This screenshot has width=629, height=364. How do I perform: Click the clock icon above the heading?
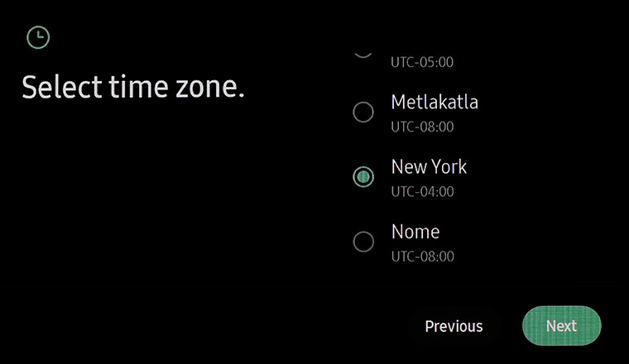pos(38,37)
